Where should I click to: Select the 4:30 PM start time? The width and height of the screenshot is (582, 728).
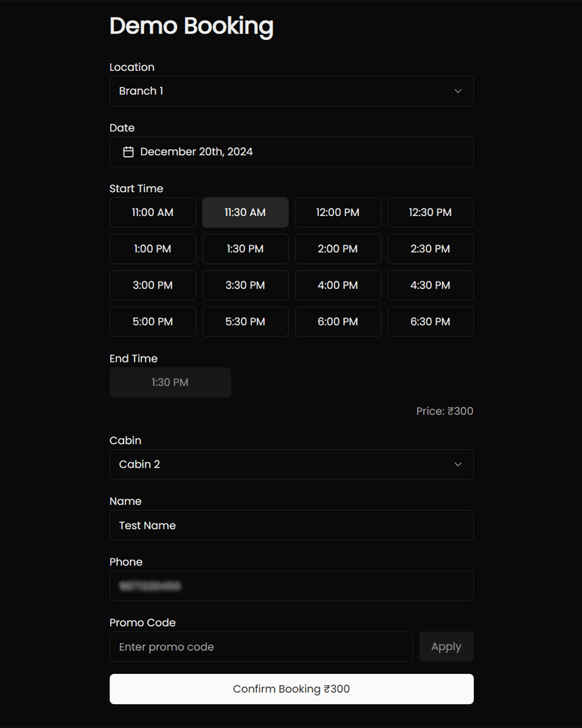(x=430, y=285)
